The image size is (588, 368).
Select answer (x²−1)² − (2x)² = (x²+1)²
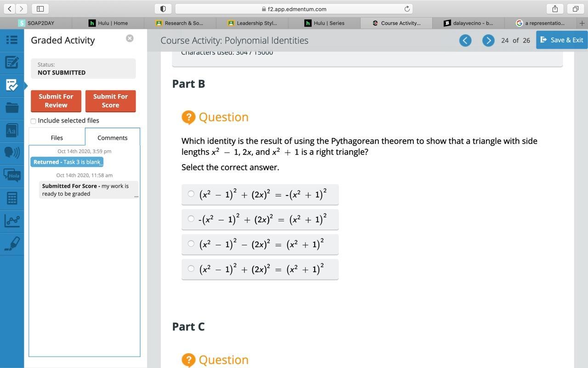[260, 244]
